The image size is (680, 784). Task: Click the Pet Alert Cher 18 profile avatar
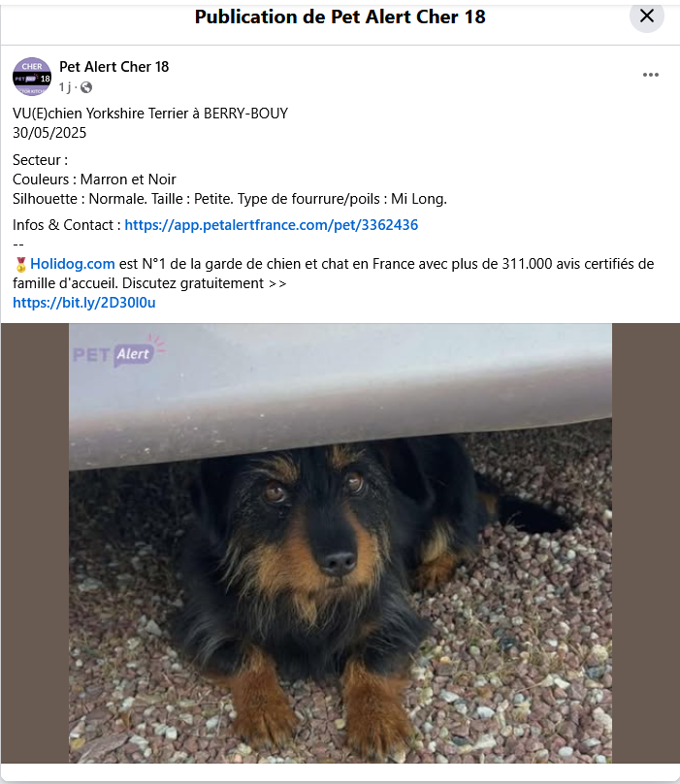(x=32, y=77)
